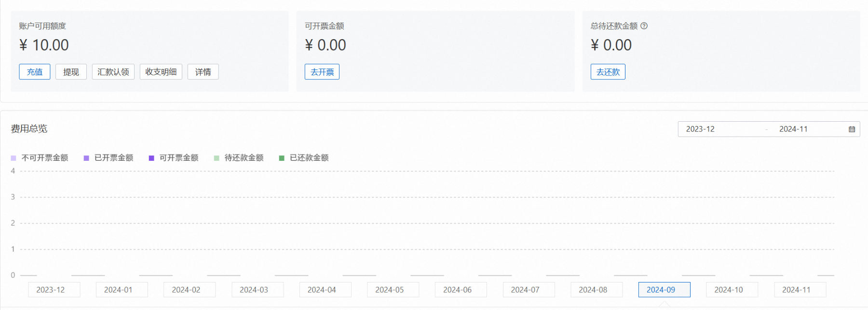Viewport: 868px width, 310px height.
Task: Select the 2024-06 month label
Action: [457, 290]
